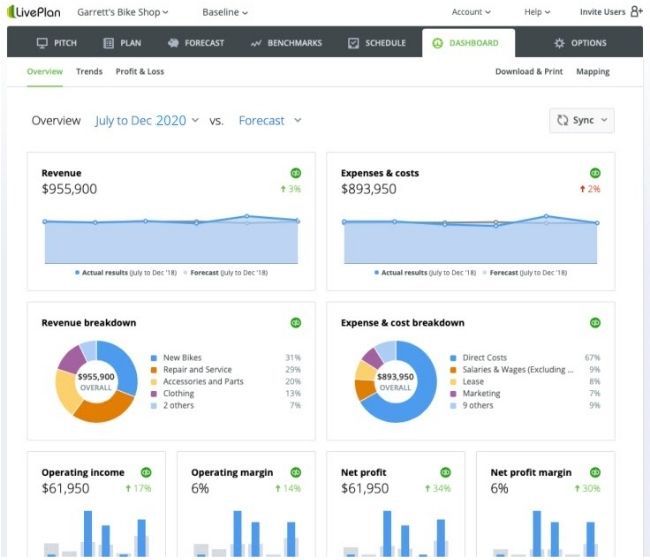Click green status icon on Net profit card
Viewport: 650px width, 560px height.
445,472
